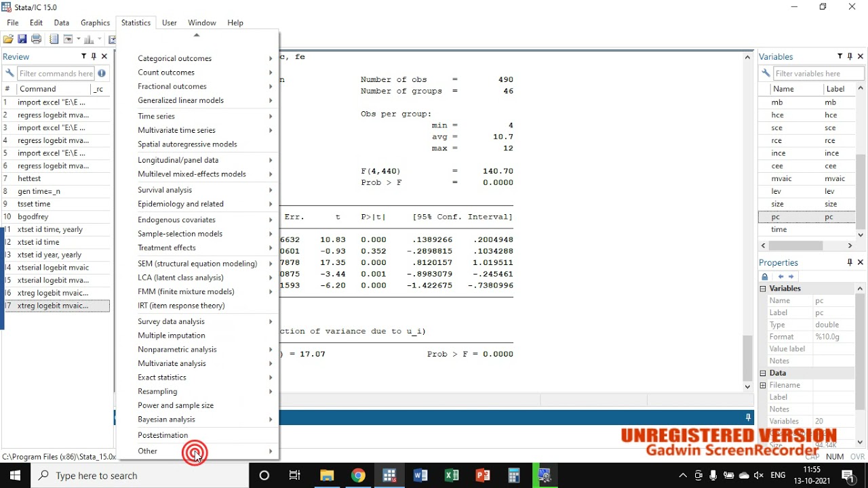Pin the Variables panel
868x488 pixels.
click(x=850, y=56)
